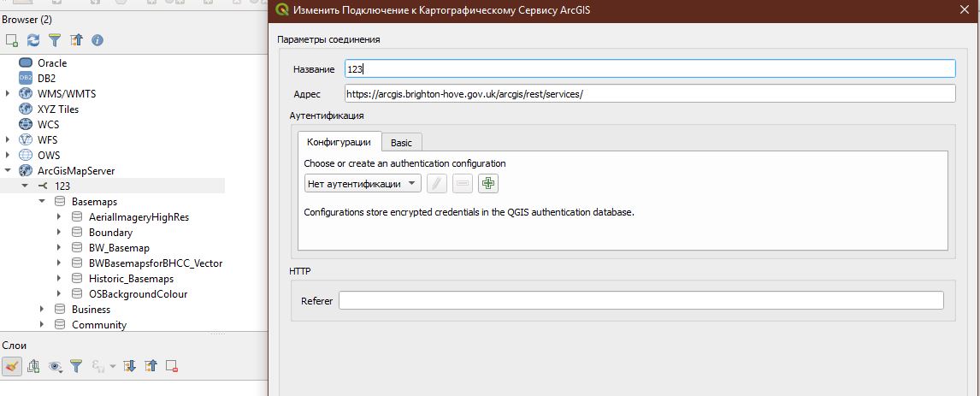The image size is (980, 396).
Task: Switch to the Конфигурации tab
Action: (339, 142)
